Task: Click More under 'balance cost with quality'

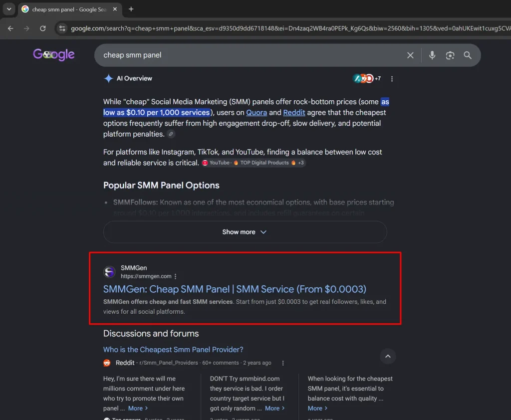Action: [318, 408]
